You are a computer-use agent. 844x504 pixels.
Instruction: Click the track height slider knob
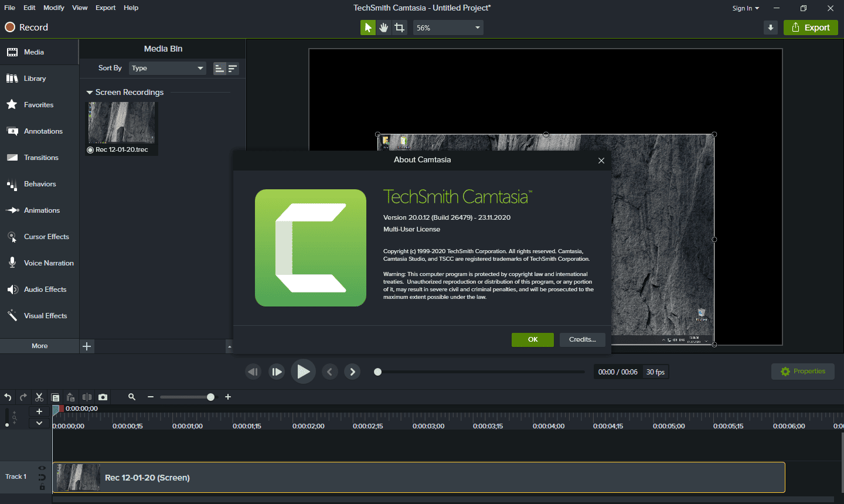click(7, 424)
